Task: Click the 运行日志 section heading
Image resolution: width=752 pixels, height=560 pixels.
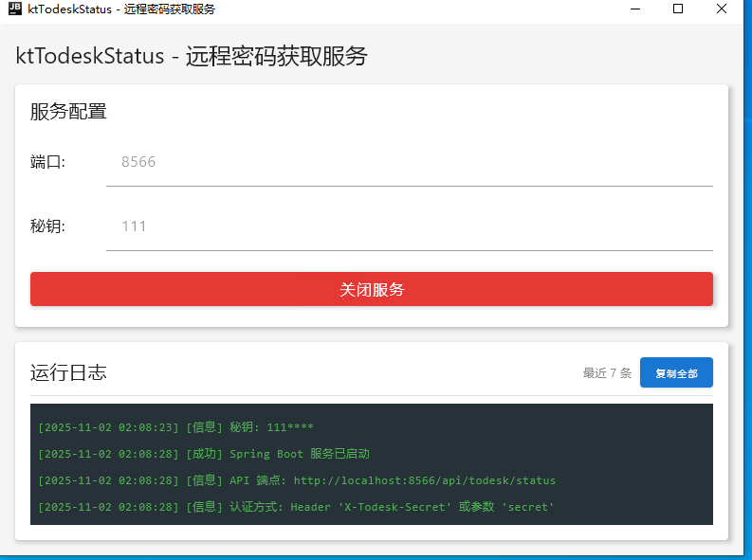Action: (x=68, y=372)
